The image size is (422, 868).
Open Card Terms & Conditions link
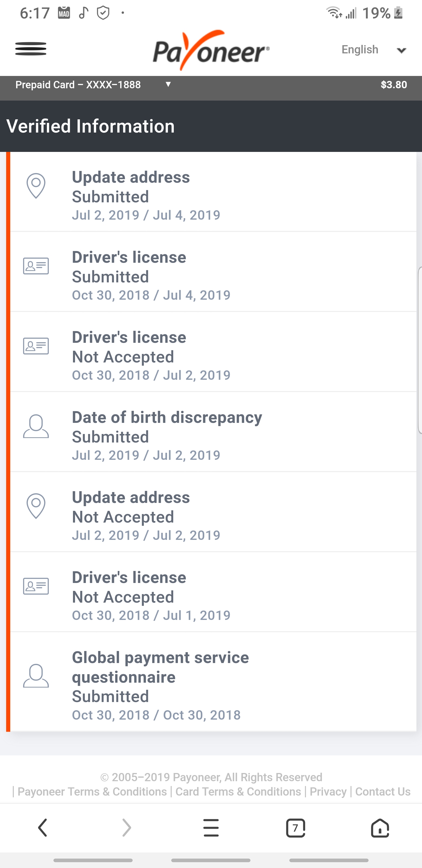(238, 791)
